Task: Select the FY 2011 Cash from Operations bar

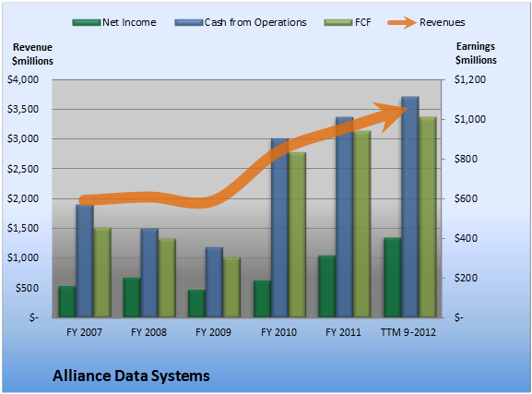Action: coord(345,218)
